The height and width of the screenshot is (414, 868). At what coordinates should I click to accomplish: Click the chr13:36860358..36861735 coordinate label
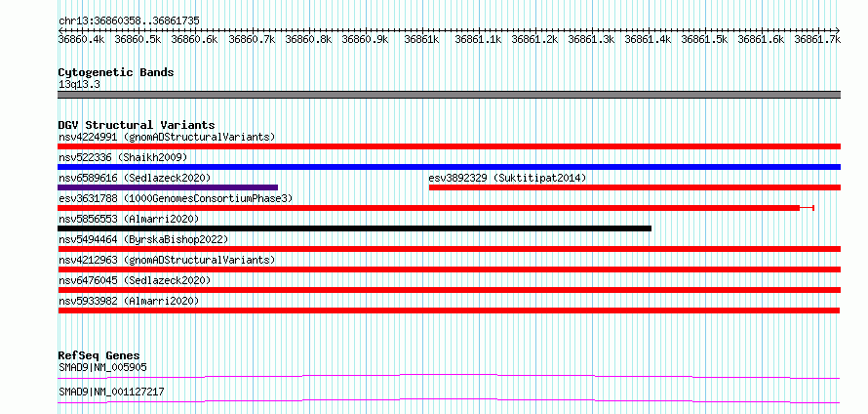point(129,21)
